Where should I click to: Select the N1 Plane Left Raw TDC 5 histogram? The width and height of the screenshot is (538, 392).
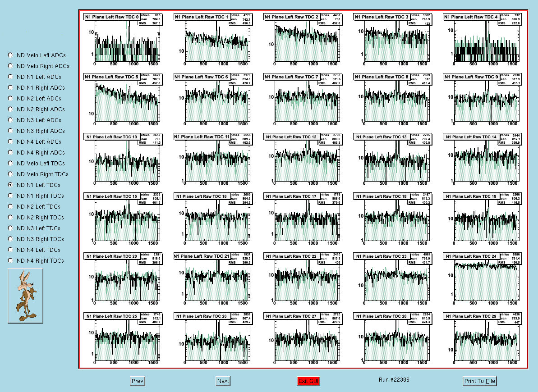click(123, 99)
